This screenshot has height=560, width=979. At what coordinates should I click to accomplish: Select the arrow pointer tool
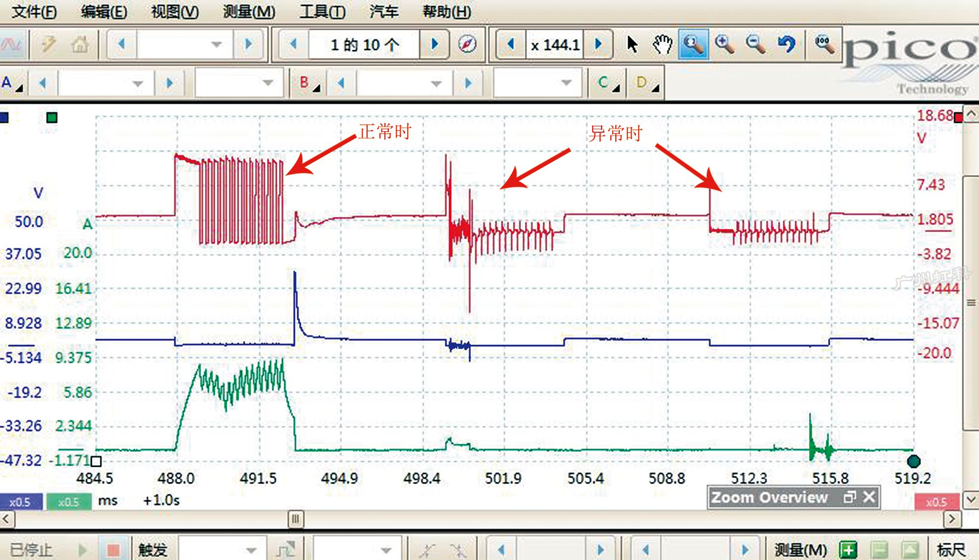click(x=632, y=44)
